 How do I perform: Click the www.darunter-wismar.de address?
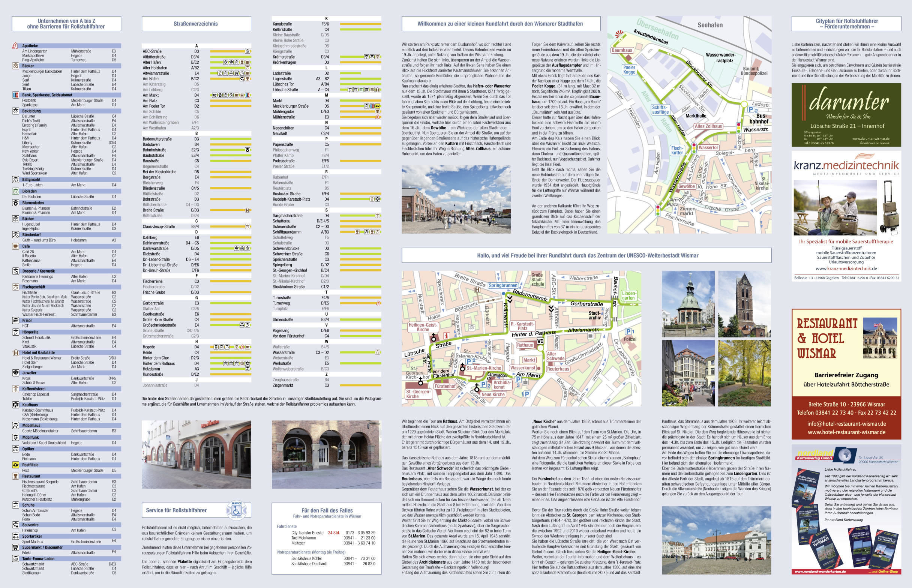870,139
